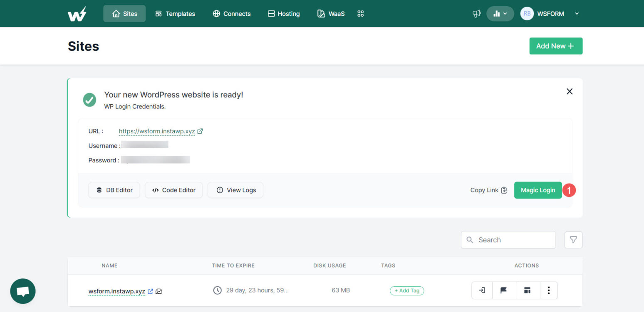Click the TAGS column header
This screenshot has width=644, height=312.
tap(388, 265)
